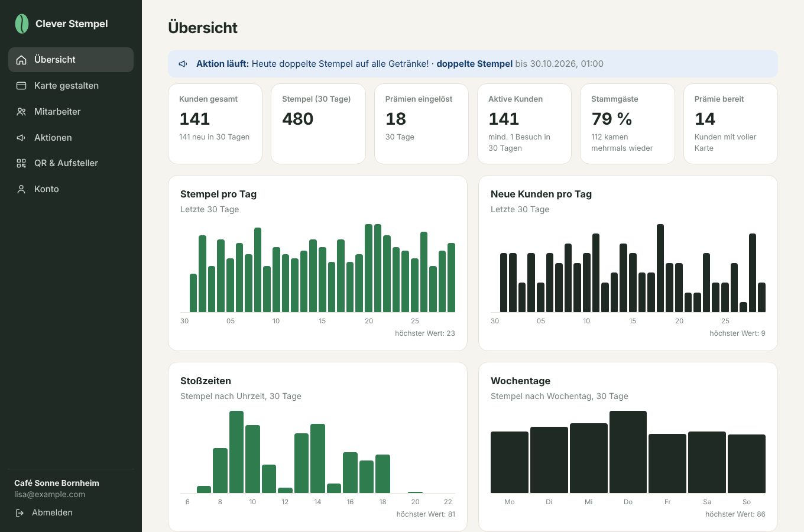Click 'höchster Wert: 81' under Stoßzeiten

(426, 514)
